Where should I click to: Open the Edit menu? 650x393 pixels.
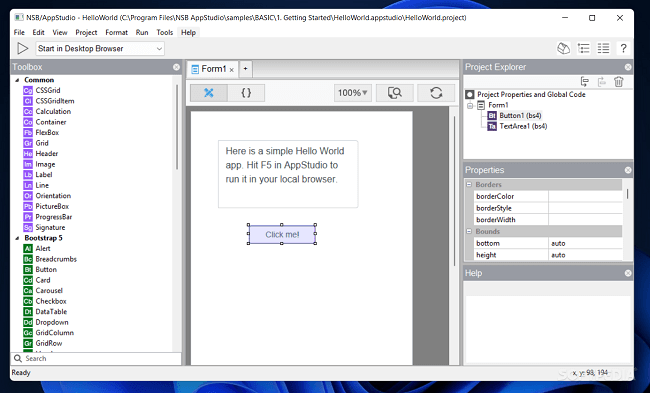39,32
